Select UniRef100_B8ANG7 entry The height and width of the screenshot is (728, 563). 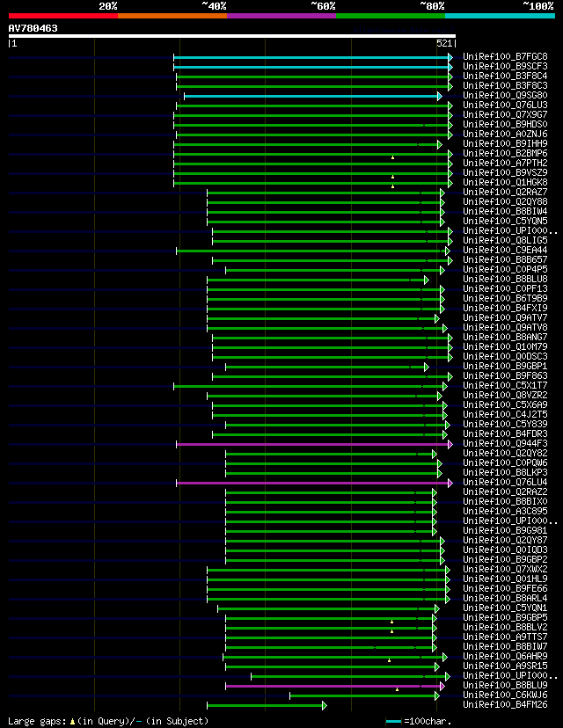pos(506,337)
